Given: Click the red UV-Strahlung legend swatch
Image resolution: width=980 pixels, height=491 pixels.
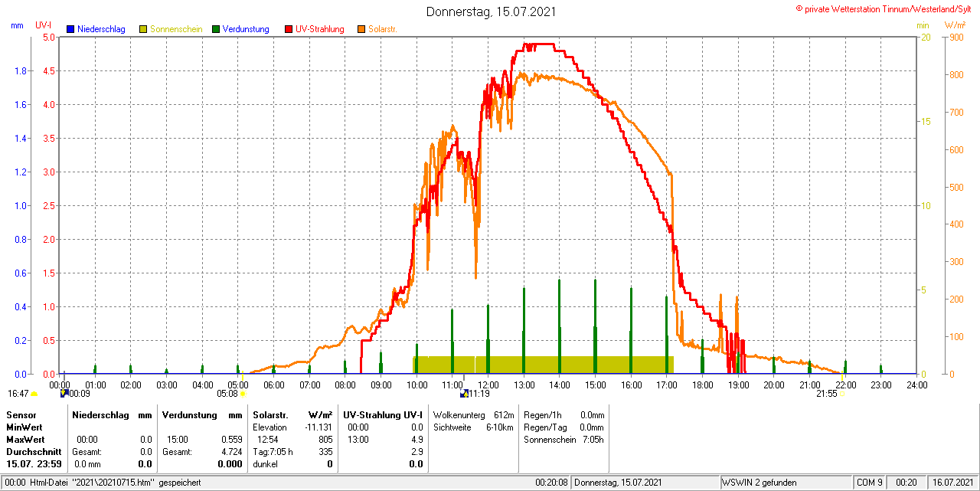Looking at the screenshot, I should click(x=289, y=29).
